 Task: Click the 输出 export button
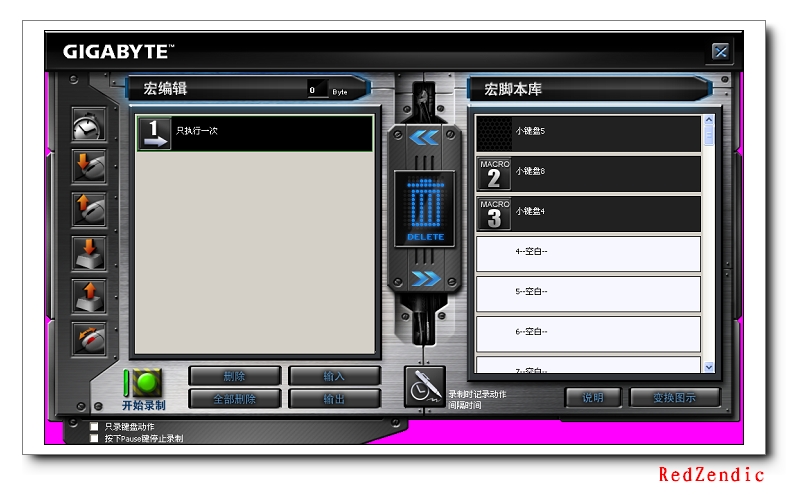(334, 399)
